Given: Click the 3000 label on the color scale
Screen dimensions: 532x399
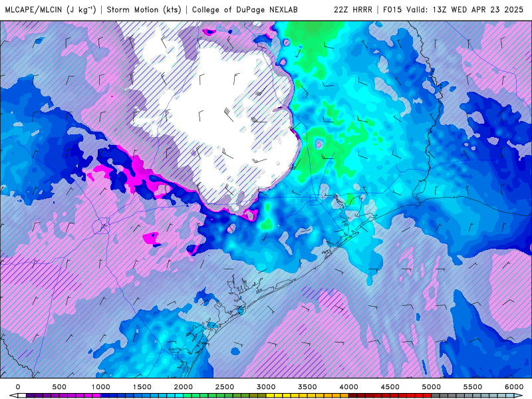Looking at the screenshot, I should 267,387.
